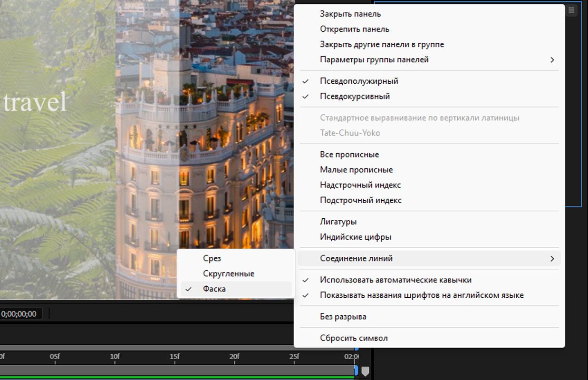The image size is (588, 380).
Task: Enable Без разрыва option
Action: tap(429, 317)
